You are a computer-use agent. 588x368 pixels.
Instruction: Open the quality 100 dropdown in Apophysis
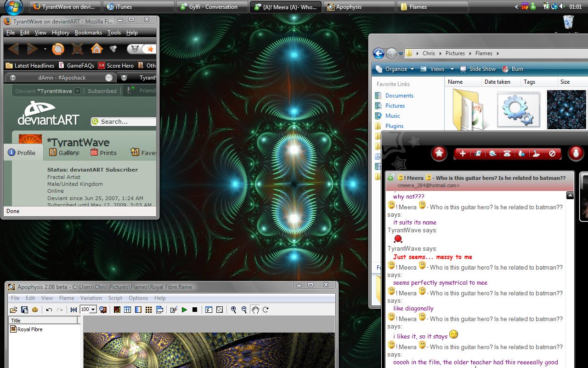pos(93,310)
